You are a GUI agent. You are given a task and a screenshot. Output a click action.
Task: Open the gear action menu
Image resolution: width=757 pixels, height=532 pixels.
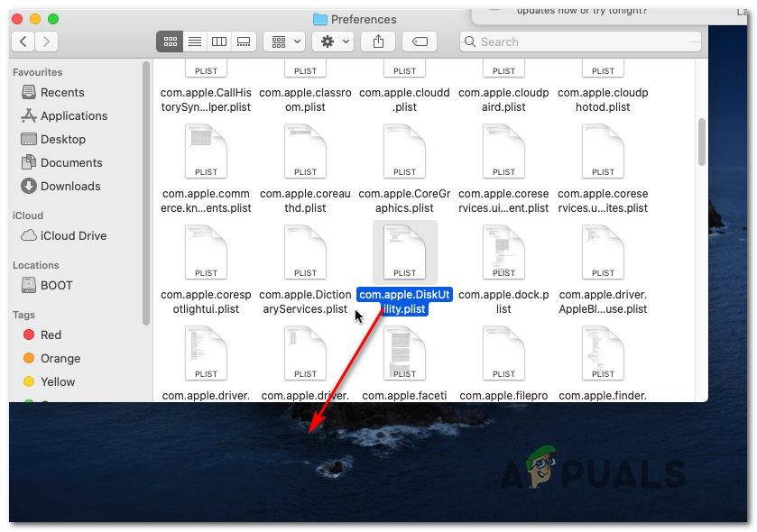click(333, 41)
